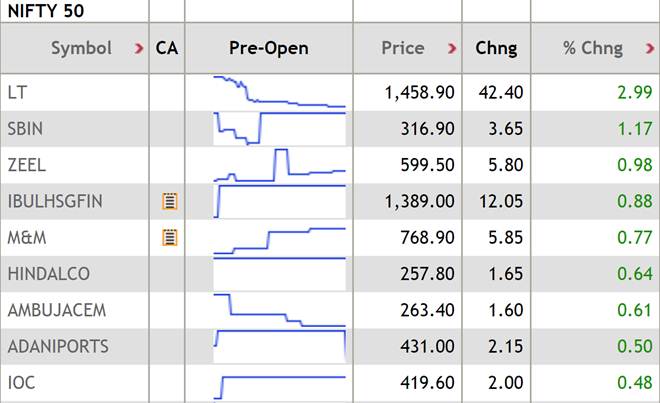This screenshot has width=660, height=403.
Task: Click the Pre-Open column header
Action: [268, 48]
